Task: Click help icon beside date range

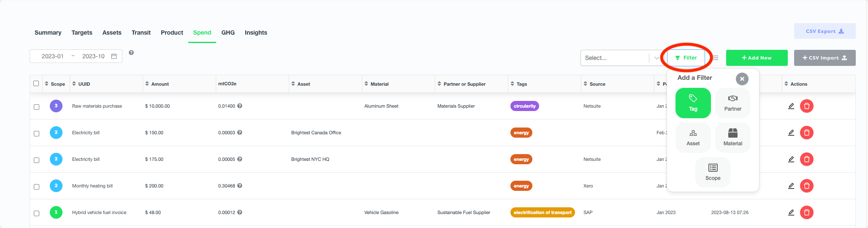Action: (x=131, y=53)
